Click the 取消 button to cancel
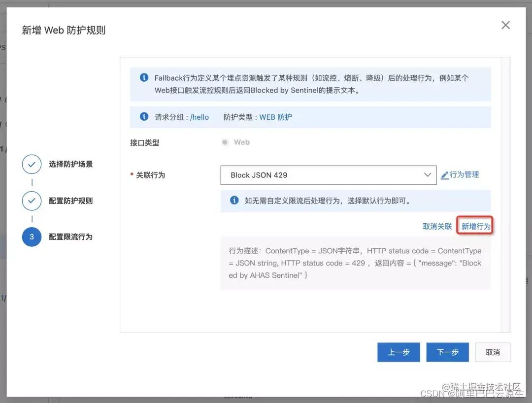532x403 pixels. click(x=493, y=352)
